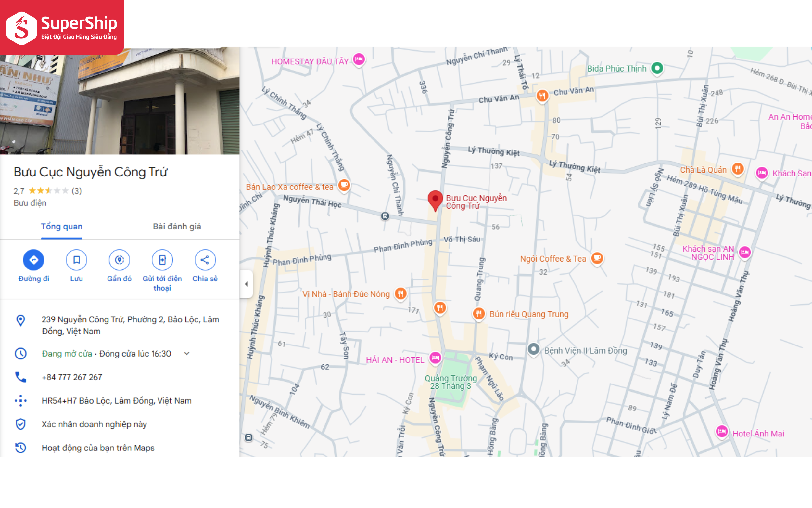The height and width of the screenshot is (508, 812).
Task: Click the red Bưu Cục Nguyễn Công Trứ pin
Action: [x=435, y=201]
